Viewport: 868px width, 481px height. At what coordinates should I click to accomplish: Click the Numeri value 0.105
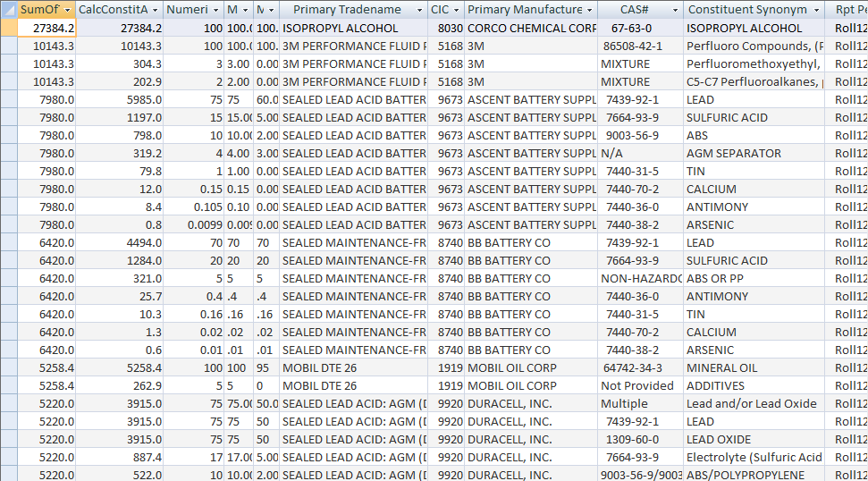[x=194, y=207]
